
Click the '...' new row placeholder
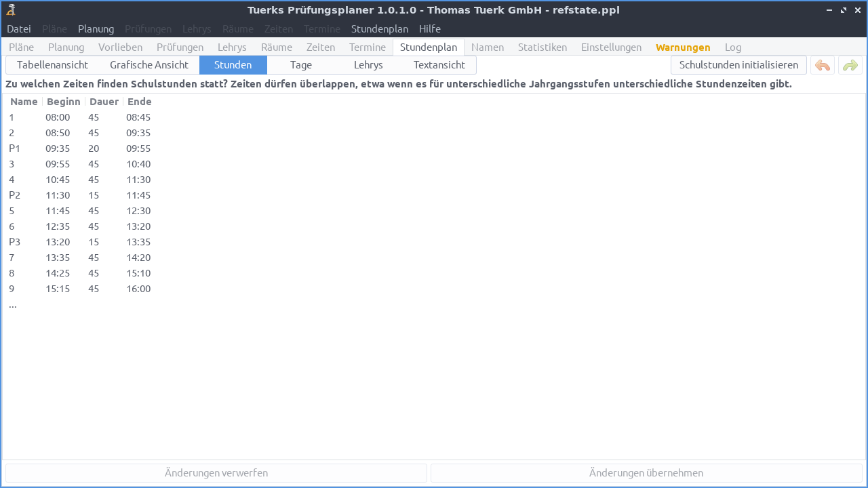[13, 305]
